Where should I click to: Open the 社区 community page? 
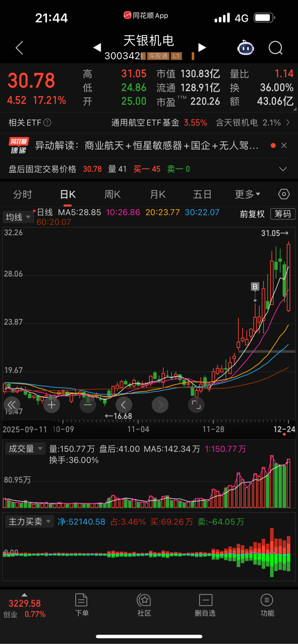click(x=144, y=605)
